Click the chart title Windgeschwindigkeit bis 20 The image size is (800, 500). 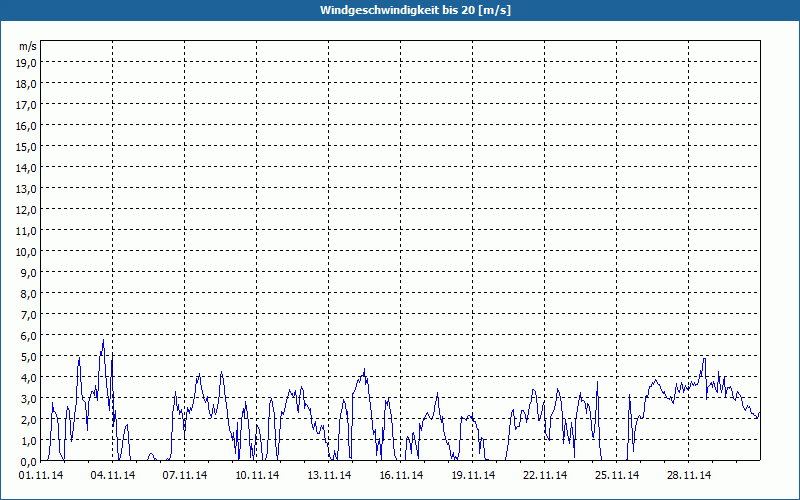pyautogui.click(x=400, y=10)
